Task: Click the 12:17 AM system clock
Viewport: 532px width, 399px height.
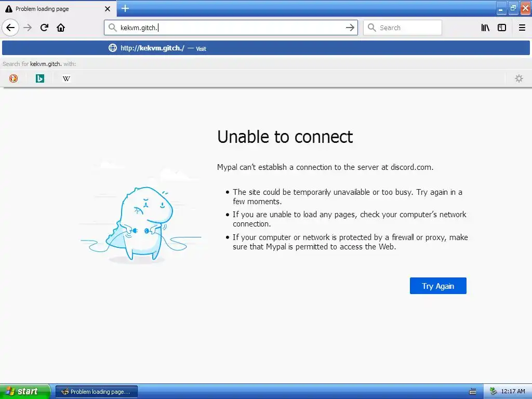Action: [x=513, y=391]
